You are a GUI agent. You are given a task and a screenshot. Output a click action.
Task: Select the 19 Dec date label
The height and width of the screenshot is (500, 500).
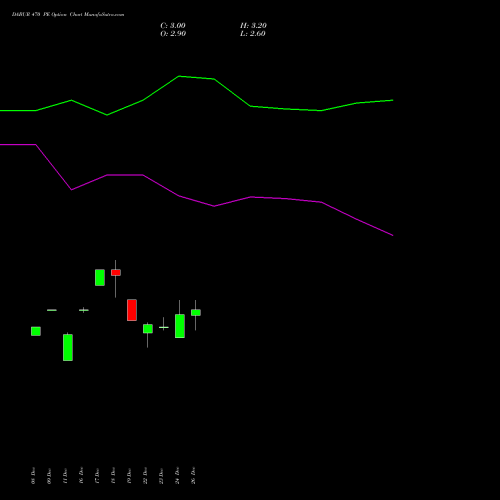pyautogui.click(x=129, y=476)
